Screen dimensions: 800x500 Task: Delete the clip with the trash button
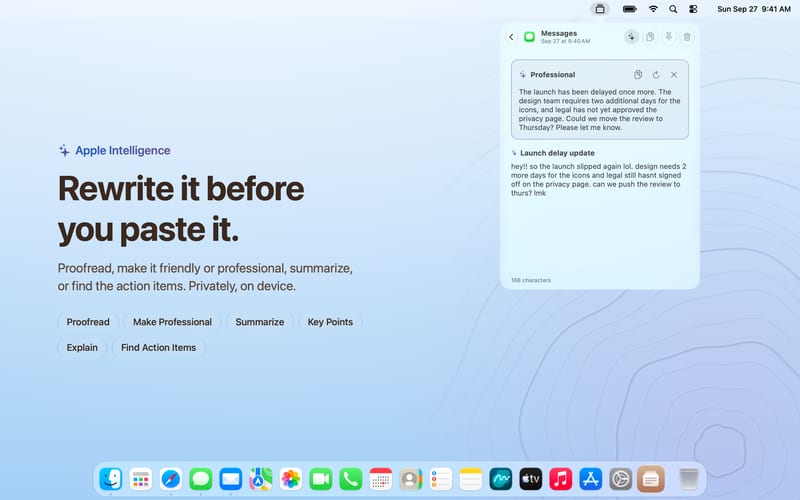(x=687, y=37)
